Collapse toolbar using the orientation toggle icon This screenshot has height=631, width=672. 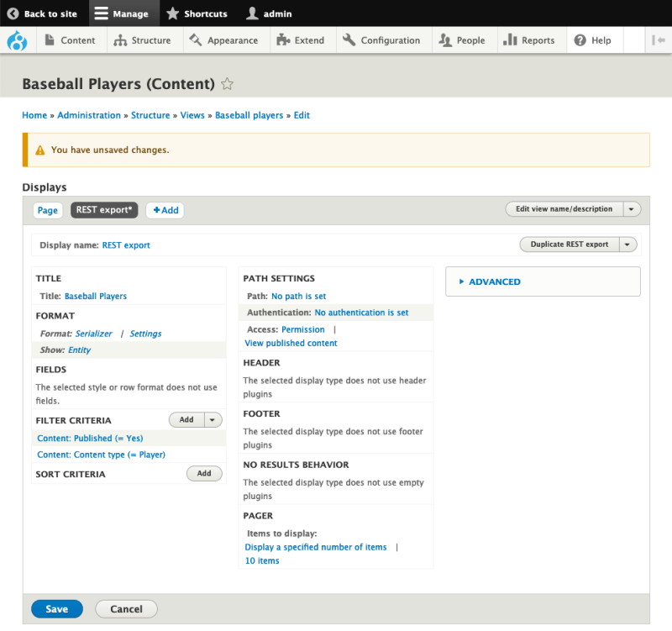click(x=658, y=40)
